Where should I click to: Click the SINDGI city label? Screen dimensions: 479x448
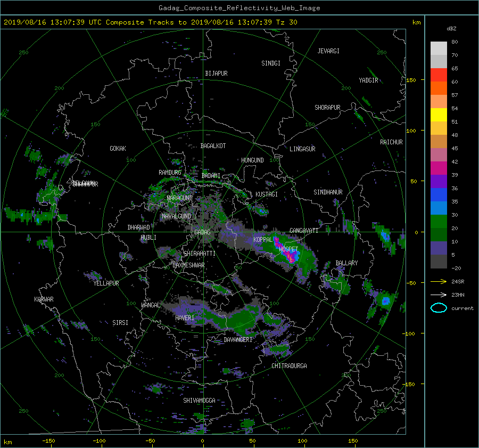[x=271, y=63]
